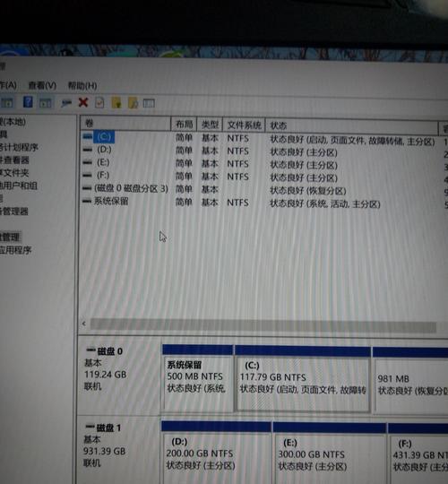This screenshot has height=484, width=448.
Task: Select the (D:) volume row in list
Action: tap(259, 151)
